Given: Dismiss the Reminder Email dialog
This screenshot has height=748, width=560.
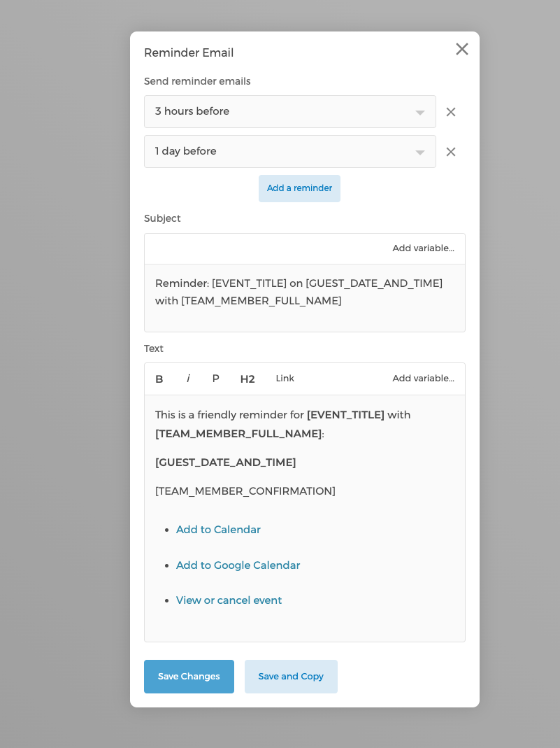Looking at the screenshot, I should [x=462, y=49].
